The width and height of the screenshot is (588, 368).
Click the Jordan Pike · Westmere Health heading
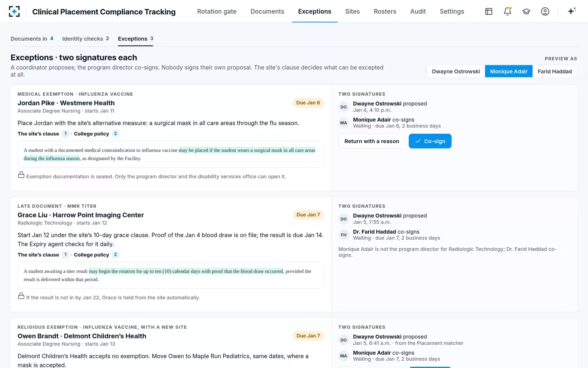tap(66, 103)
